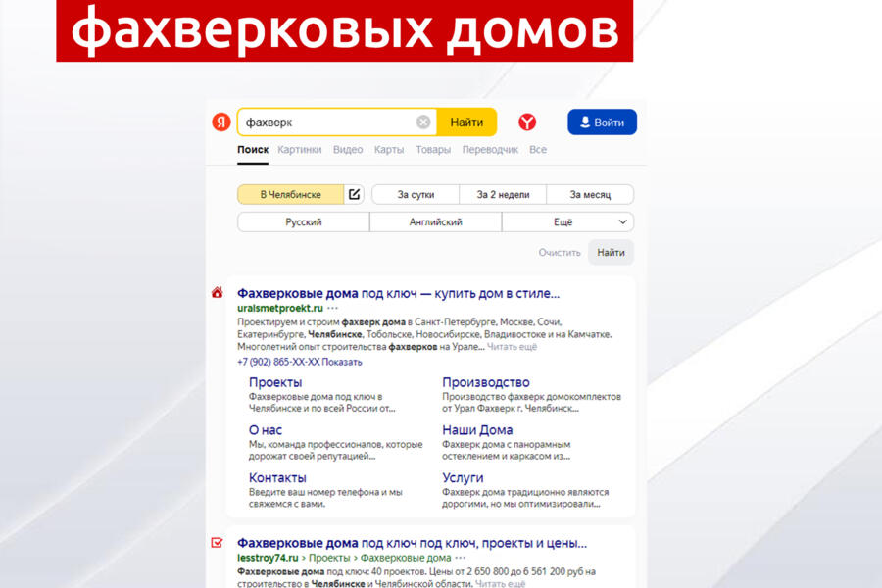The height and width of the screenshot is (588, 882).
Task: Click the red Yandex logo icon
Action: (223, 122)
